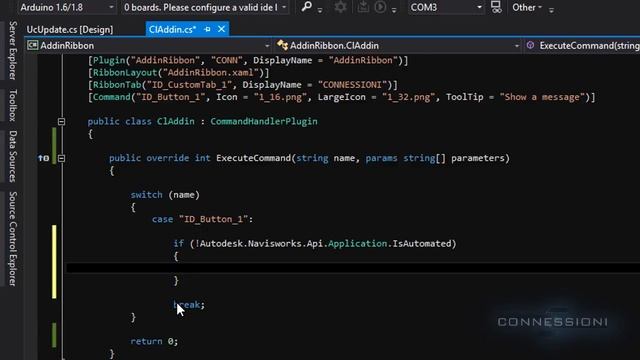The image size is (640, 360).
Task: Click the "CONNESSIONI" DisplayName string in RibbonTab
Action: (352, 85)
